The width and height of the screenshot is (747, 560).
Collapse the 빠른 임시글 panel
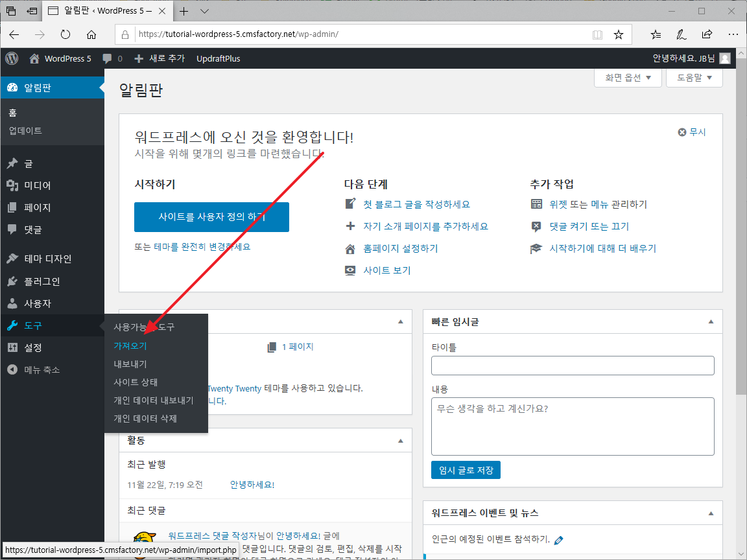pos(711,322)
